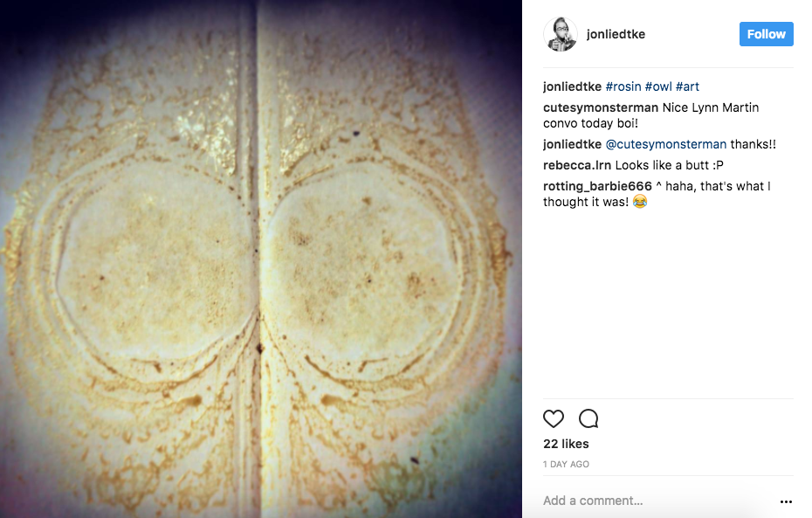
Task: View jonliedtke's profile picture avatar
Action: [561, 34]
